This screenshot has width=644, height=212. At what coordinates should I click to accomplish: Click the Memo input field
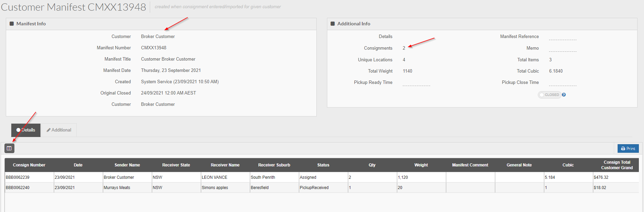[x=562, y=48]
